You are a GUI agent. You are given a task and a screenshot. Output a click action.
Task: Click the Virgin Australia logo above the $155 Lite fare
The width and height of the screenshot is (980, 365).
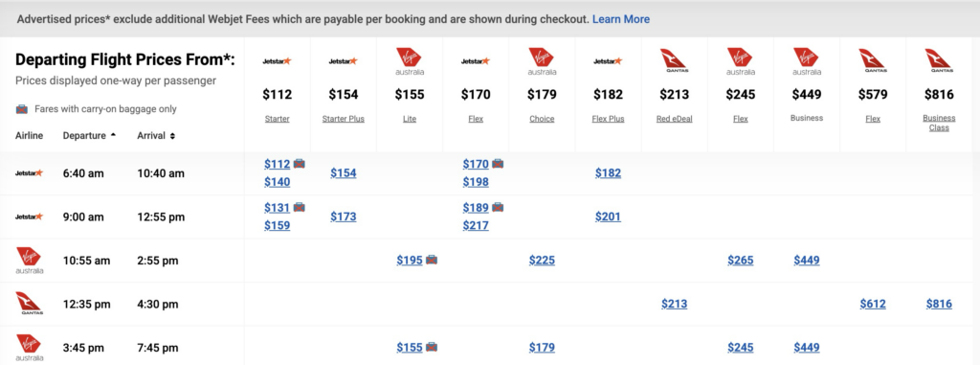pyautogui.click(x=410, y=61)
